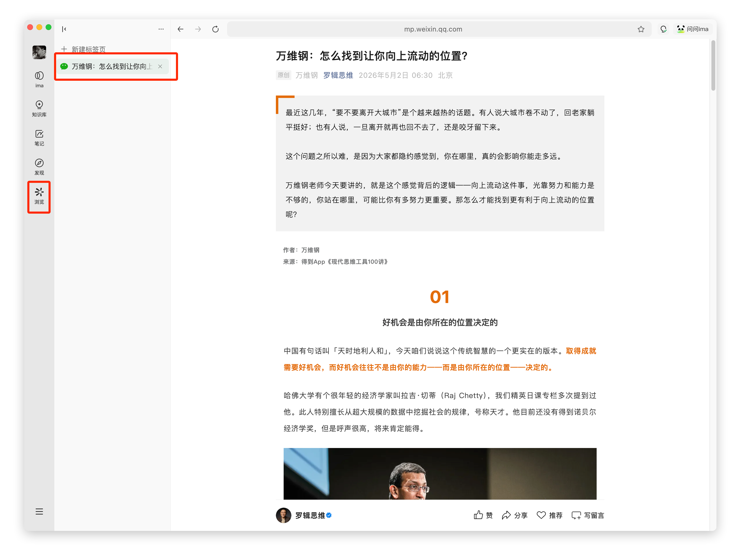Close the 万维钢 article tab
This screenshot has height=560, width=741.
160,66
